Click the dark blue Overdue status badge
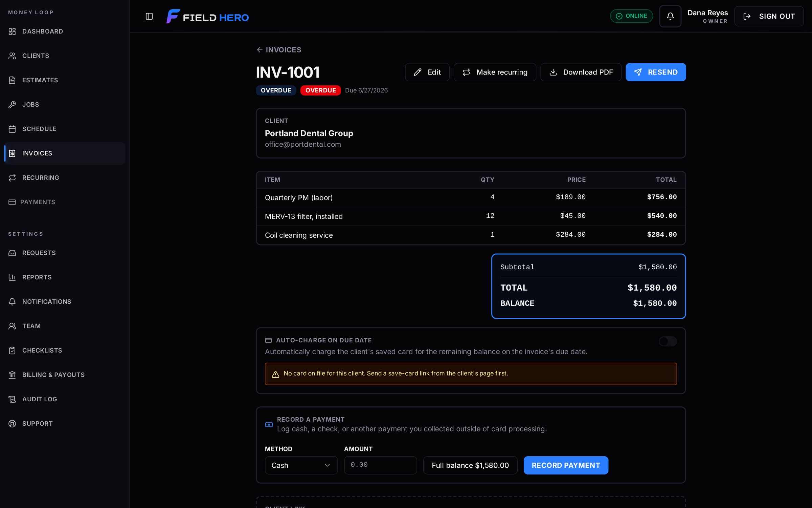 click(276, 90)
